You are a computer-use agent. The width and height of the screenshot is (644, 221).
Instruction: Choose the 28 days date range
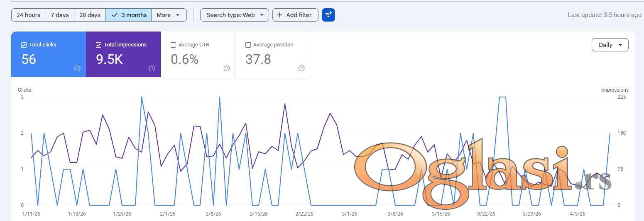coord(90,15)
